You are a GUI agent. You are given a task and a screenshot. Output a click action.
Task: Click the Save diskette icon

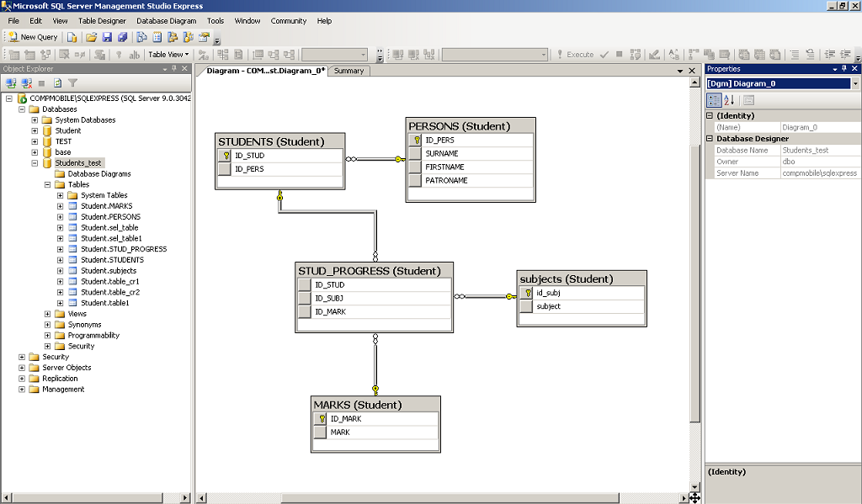(107, 37)
